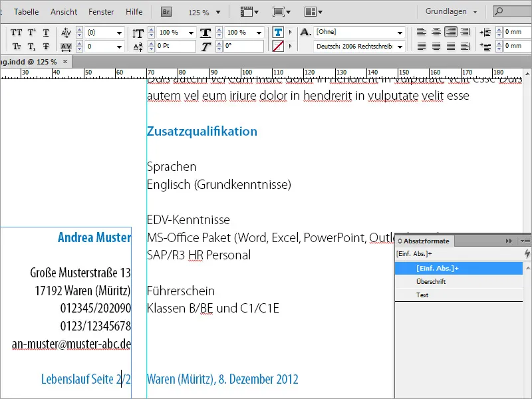Click the Left Indent icon
This screenshot has height=399, width=532.
pos(485,32)
